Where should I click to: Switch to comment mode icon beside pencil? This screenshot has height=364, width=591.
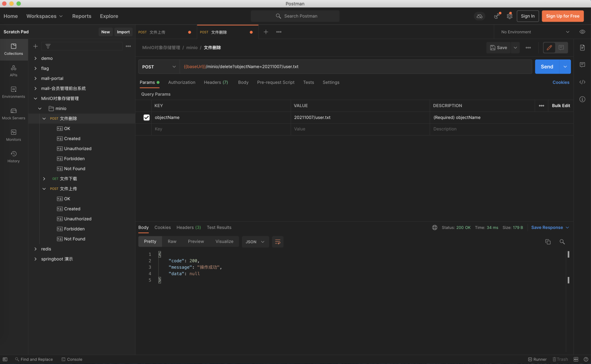(x=561, y=48)
